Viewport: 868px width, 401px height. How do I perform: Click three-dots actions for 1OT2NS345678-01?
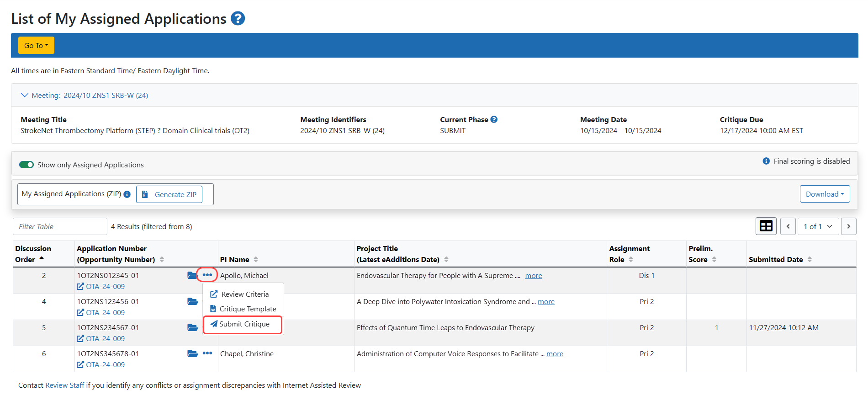(x=207, y=353)
